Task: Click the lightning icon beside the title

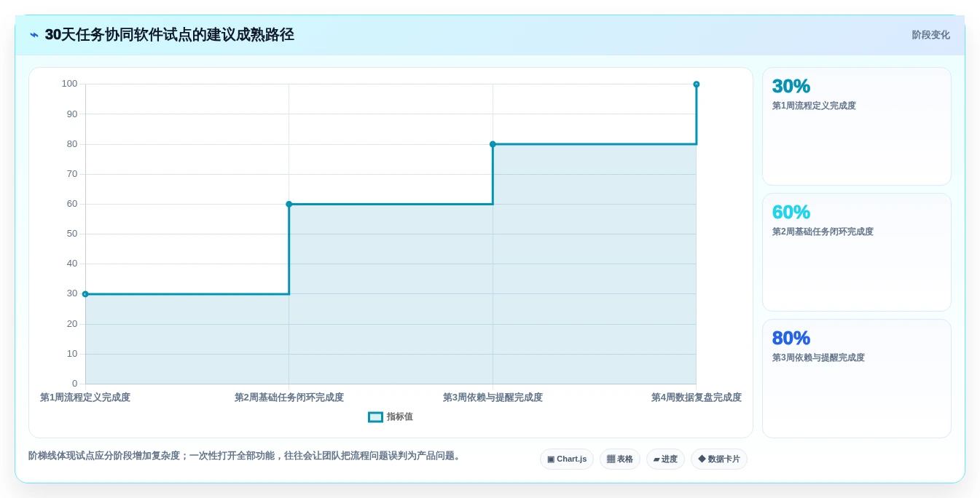Action: pyautogui.click(x=34, y=35)
